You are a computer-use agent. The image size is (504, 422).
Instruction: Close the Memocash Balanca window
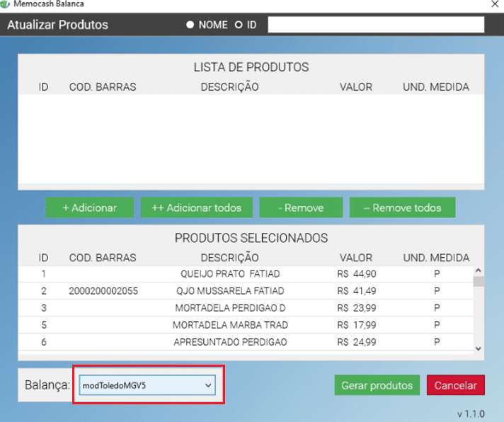coord(493,4)
